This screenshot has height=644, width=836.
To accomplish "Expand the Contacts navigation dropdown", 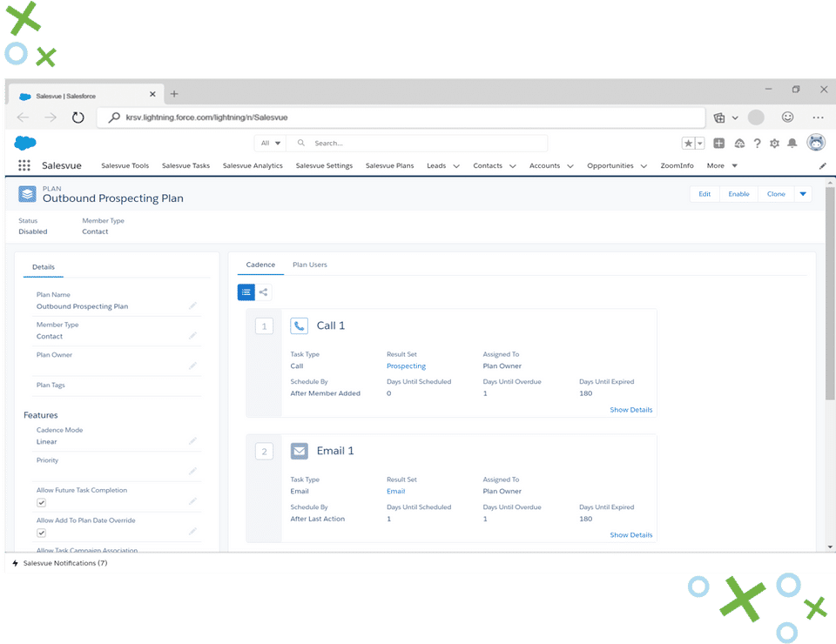I will point(513,166).
